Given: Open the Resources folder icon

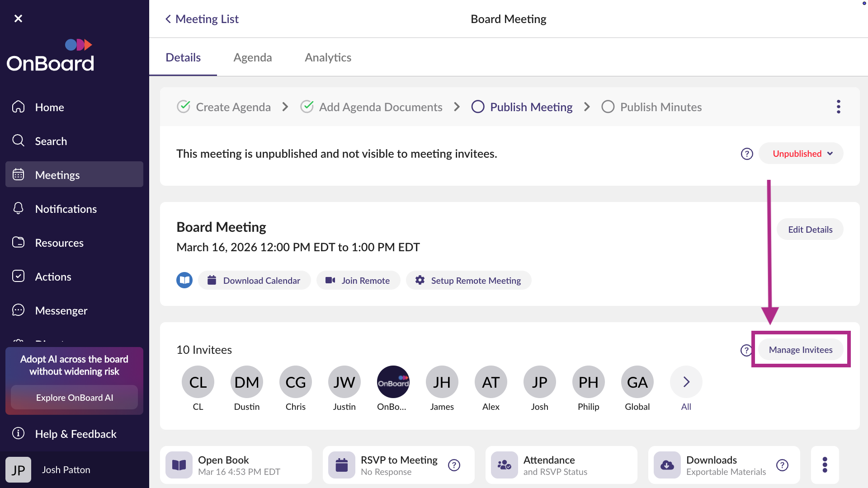Looking at the screenshot, I should (x=19, y=242).
